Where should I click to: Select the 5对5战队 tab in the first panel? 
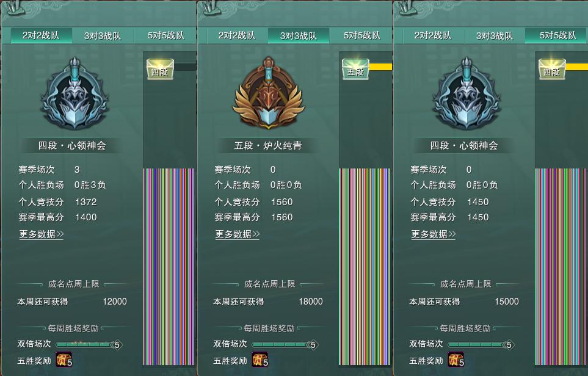165,36
